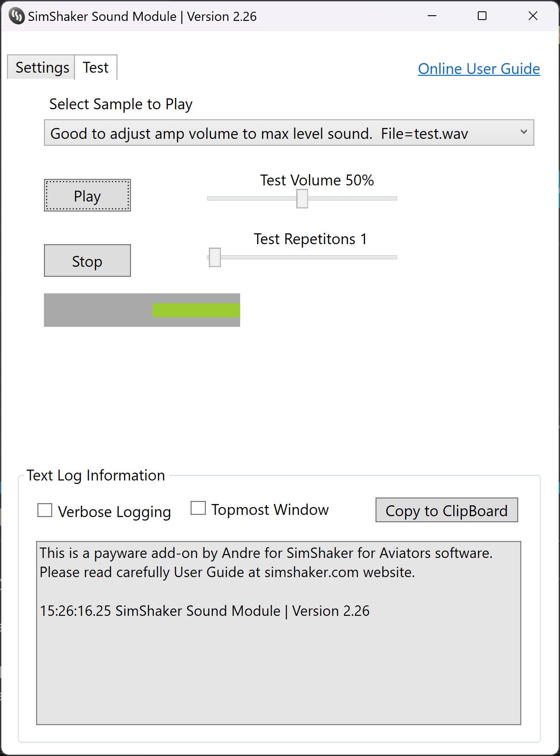The height and width of the screenshot is (756, 560).
Task: Open the Select Sample to Play dropdown arrow
Action: coord(524,132)
